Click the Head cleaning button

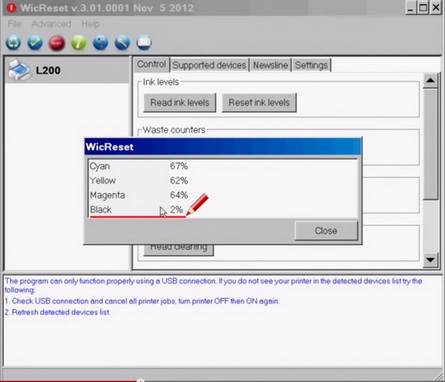click(x=179, y=250)
